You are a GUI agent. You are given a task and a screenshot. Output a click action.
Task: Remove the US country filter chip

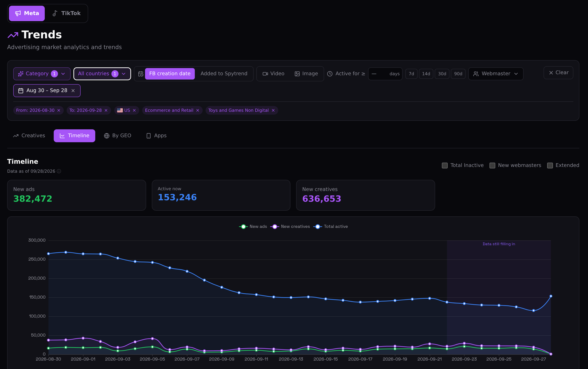tap(134, 110)
